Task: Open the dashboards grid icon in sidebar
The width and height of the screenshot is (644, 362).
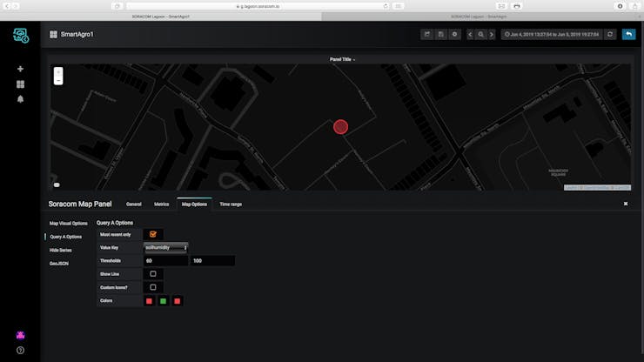Action: (20, 84)
